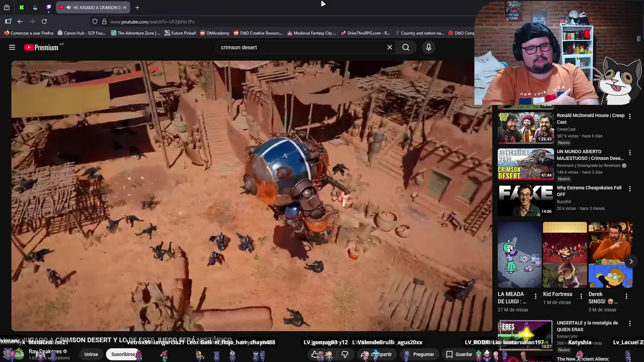
Task: Open the BuzzKill channel name
Action: pyautogui.click(x=565, y=202)
